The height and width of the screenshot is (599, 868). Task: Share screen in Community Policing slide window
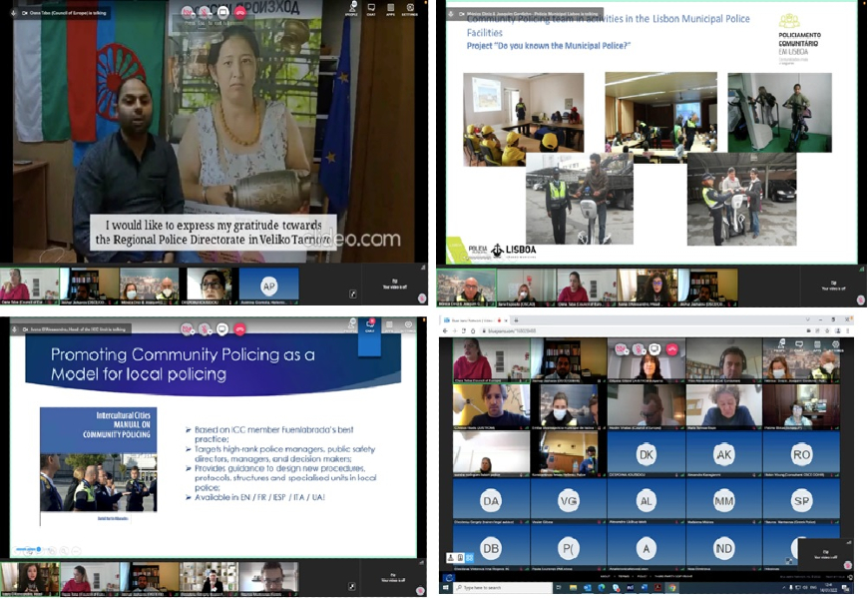click(x=221, y=329)
